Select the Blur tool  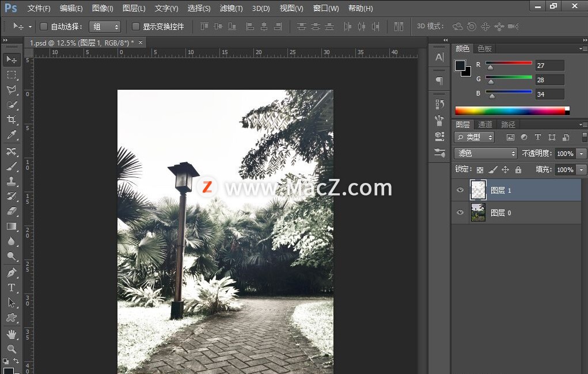(x=12, y=241)
